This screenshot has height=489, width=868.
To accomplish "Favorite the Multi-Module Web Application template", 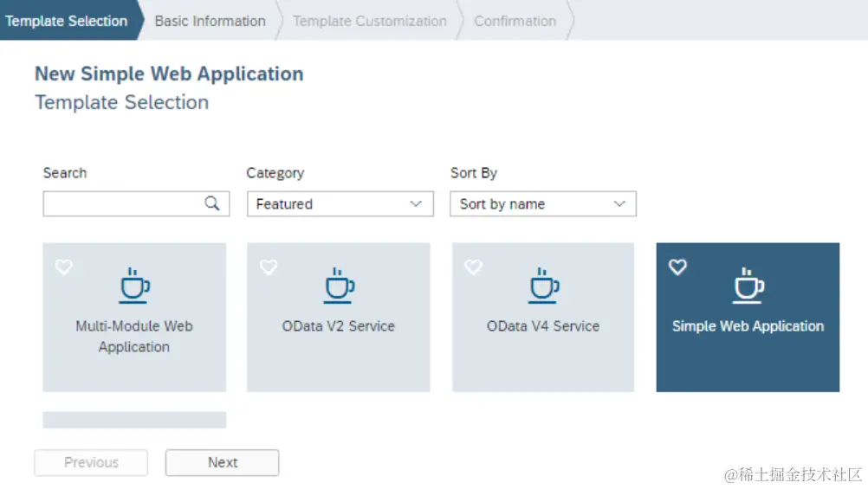I will [64, 267].
